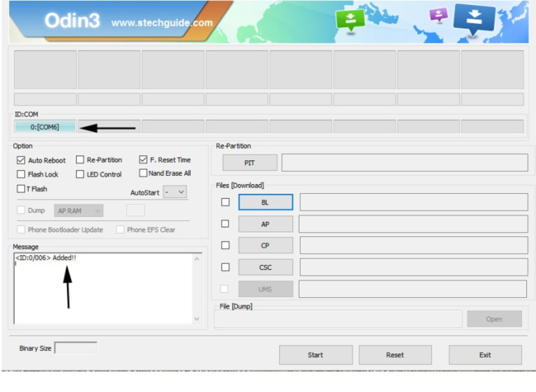Check the Nand Erase All box
The image size is (536, 392).
point(143,173)
